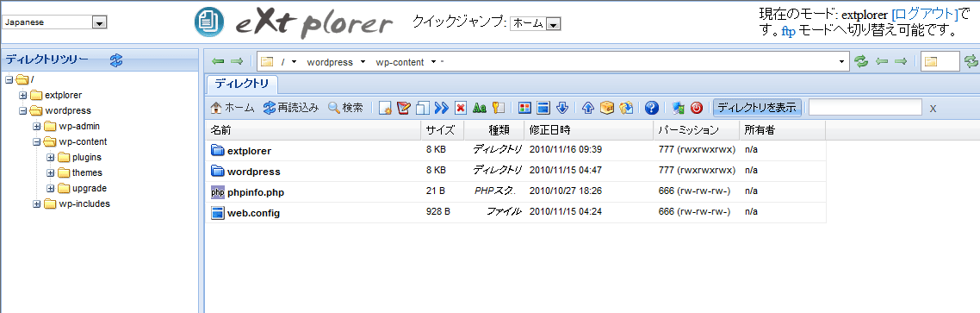Click the blue window edit icon

(x=543, y=108)
